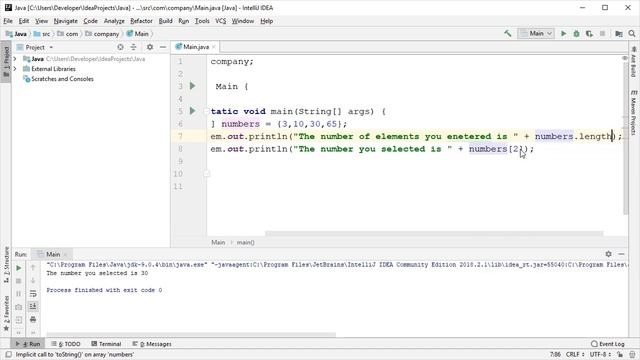This screenshot has width=640, height=360.
Task: Stop process in Run panel
Action: coord(18,281)
